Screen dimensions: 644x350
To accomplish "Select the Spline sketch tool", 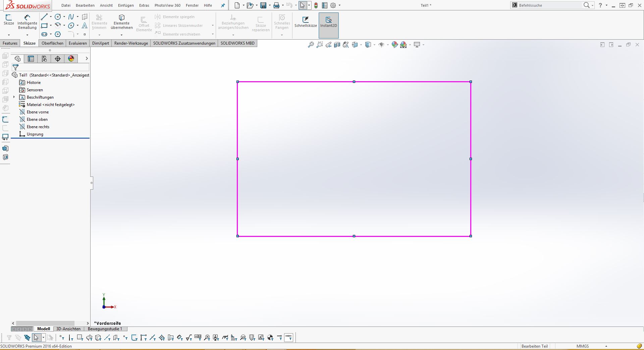I will pos(71,17).
